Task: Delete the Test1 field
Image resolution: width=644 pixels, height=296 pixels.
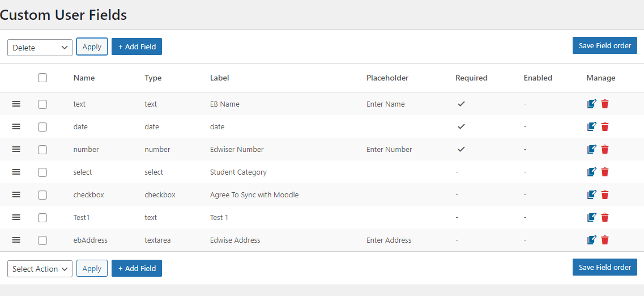Action: (x=604, y=217)
